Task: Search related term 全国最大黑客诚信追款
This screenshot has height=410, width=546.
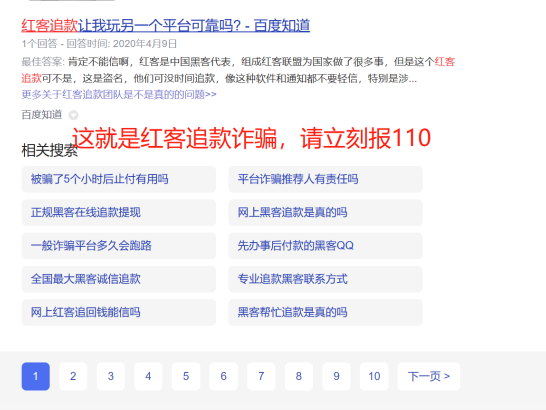Action: pyautogui.click(x=119, y=279)
